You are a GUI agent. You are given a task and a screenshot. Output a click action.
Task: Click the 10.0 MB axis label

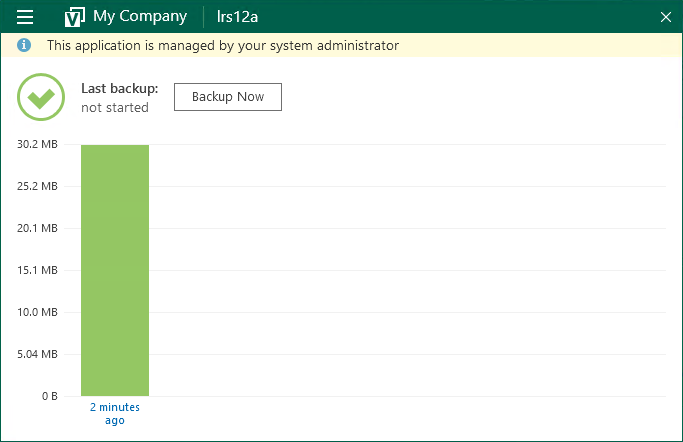click(37, 312)
